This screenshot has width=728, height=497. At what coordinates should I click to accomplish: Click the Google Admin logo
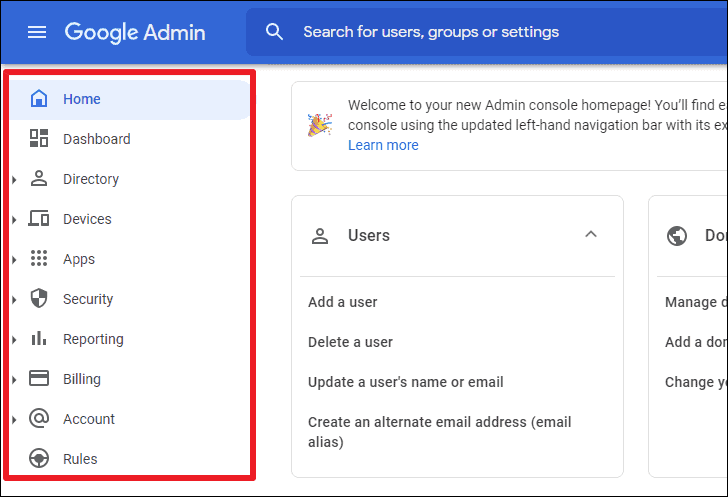coord(135,33)
